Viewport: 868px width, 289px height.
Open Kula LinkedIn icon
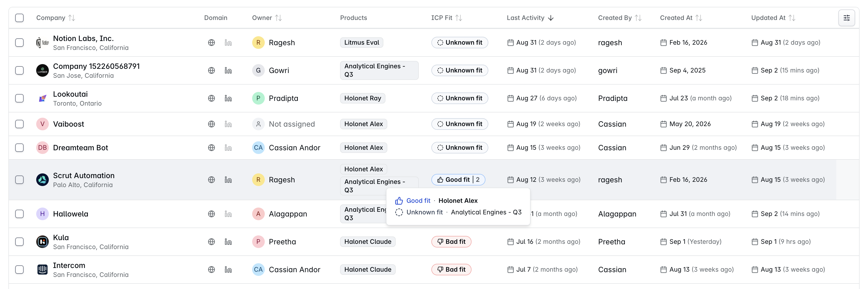(228, 242)
